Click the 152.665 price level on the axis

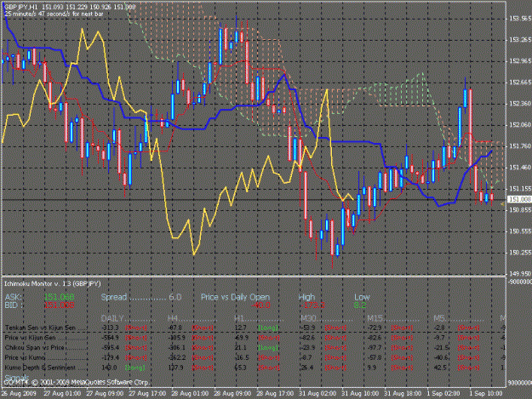pos(520,83)
